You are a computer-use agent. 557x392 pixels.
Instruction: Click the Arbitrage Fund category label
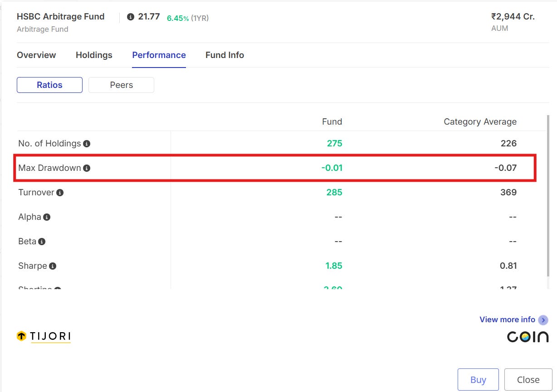point(43,29)
